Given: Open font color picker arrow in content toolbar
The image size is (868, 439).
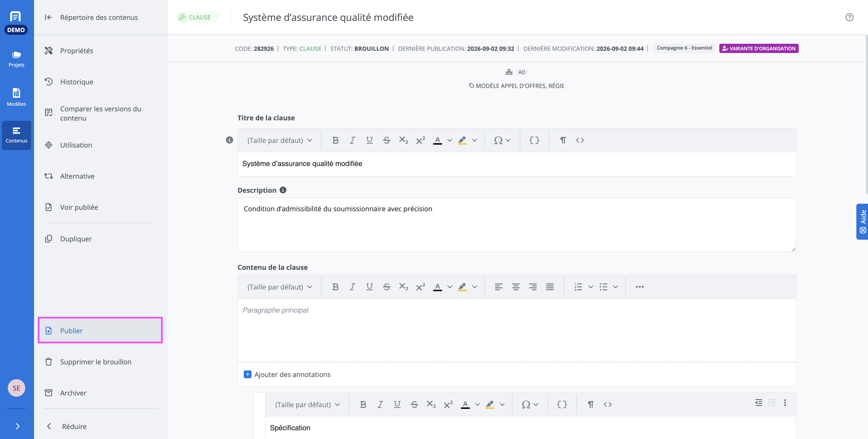Looking at the screenshot, I should pyautogui.click(x=450, y=287).
